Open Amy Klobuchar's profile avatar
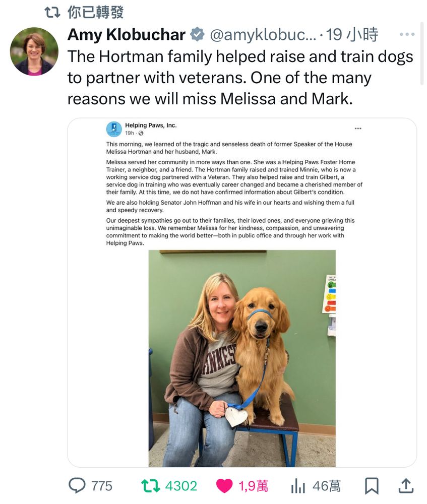Image resolution: width=427 pixels, height=504 pixels. pos(34,51)
